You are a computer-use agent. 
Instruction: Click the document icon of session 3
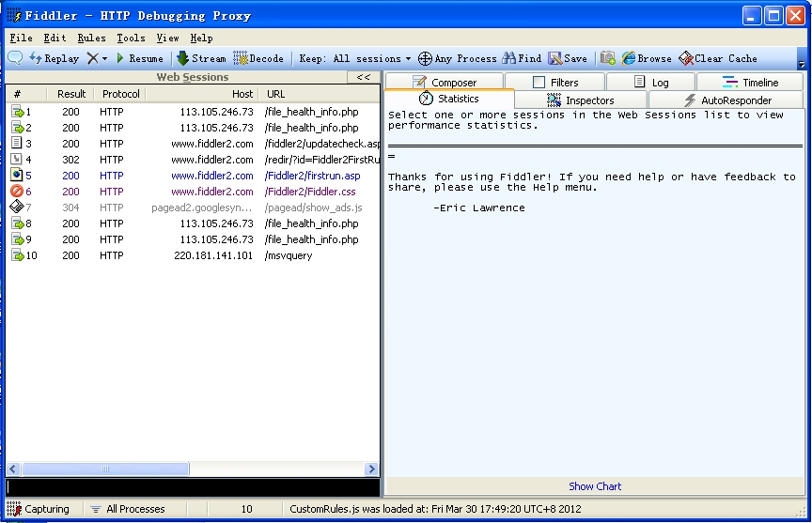[x=17, y=143]
